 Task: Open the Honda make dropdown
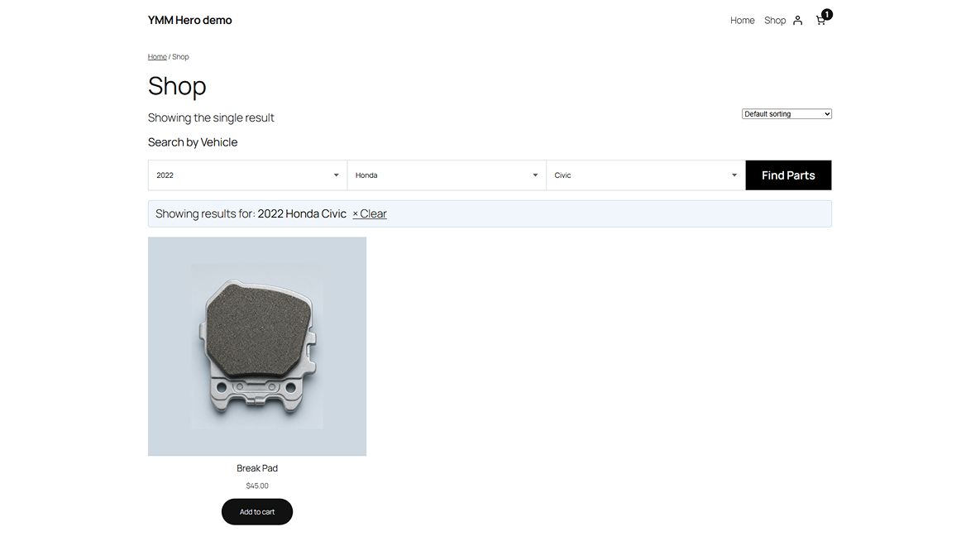point(447,175)
